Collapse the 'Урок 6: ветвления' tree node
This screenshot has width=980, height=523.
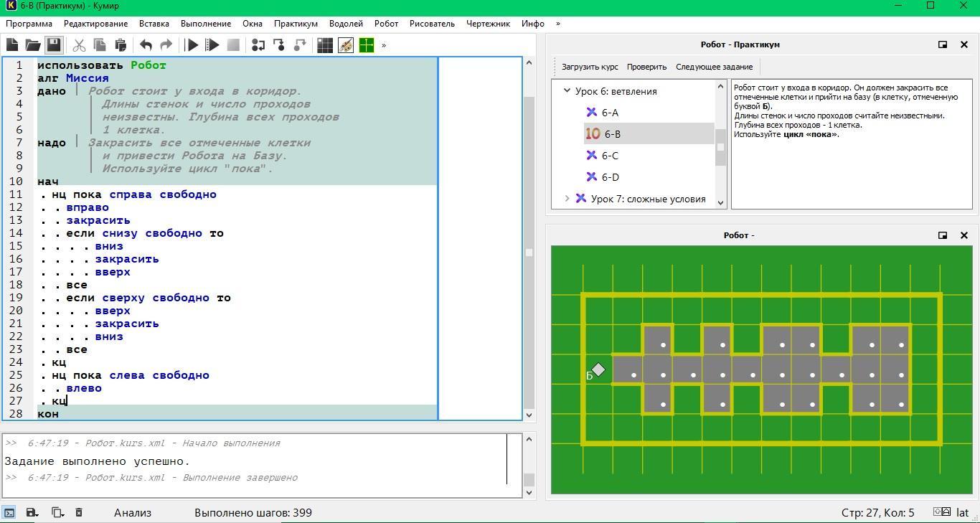pyautogui.click(x=567, y=91)
